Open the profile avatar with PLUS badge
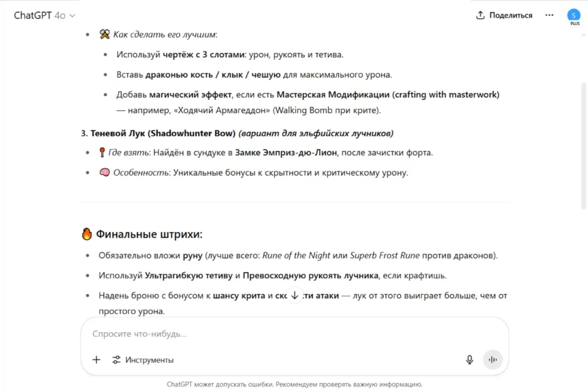Viewport: 588px width, 392px height. 574,15
